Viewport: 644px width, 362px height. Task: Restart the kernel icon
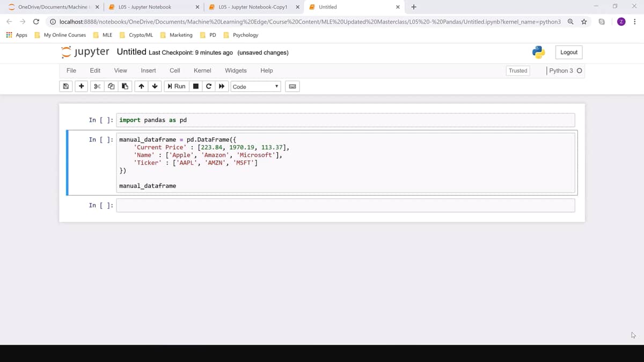tap(208, 86)
